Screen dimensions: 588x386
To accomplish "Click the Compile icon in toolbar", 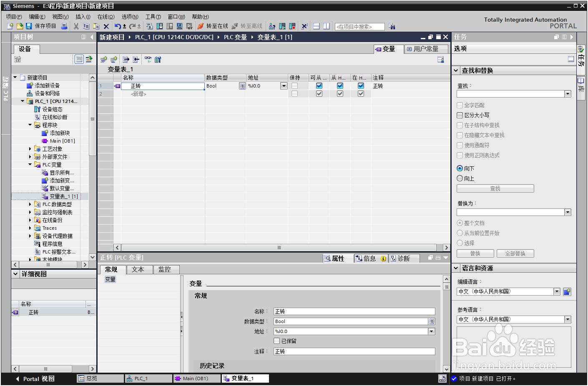I will tap(149, 26).
